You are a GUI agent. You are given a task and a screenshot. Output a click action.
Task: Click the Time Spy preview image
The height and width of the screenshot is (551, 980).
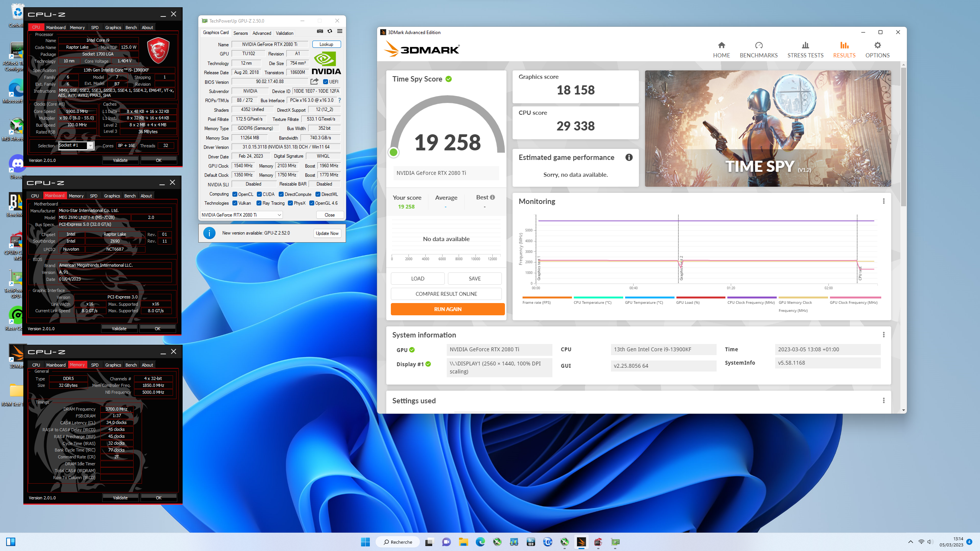click(x=768, y=129)
